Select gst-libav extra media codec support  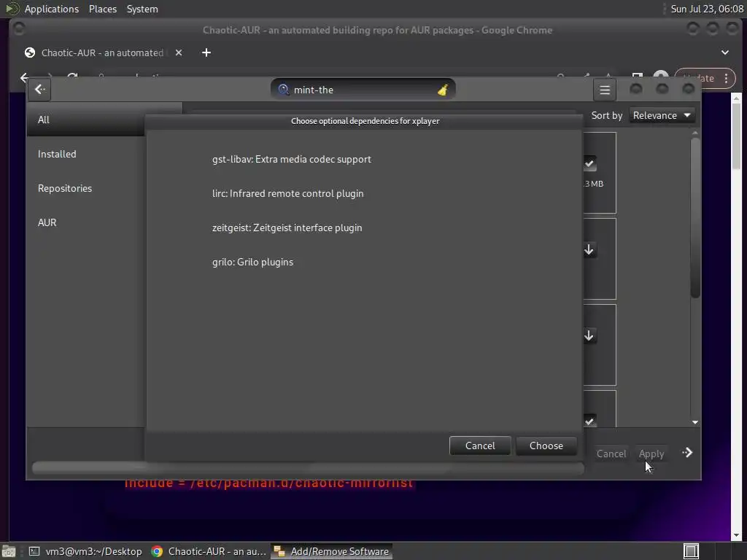pos(291,159)
